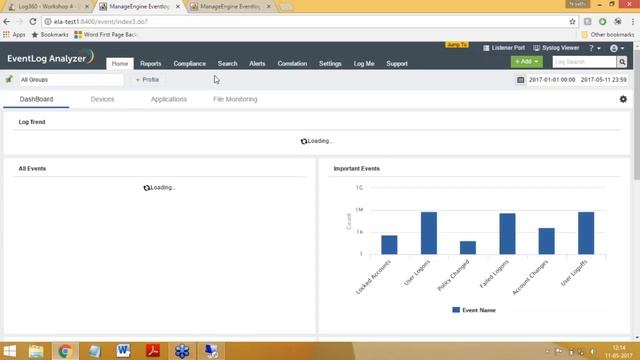640x360 pixels.
Task: Switch to the File Monitoring tab
Action: tap(235, 99)
